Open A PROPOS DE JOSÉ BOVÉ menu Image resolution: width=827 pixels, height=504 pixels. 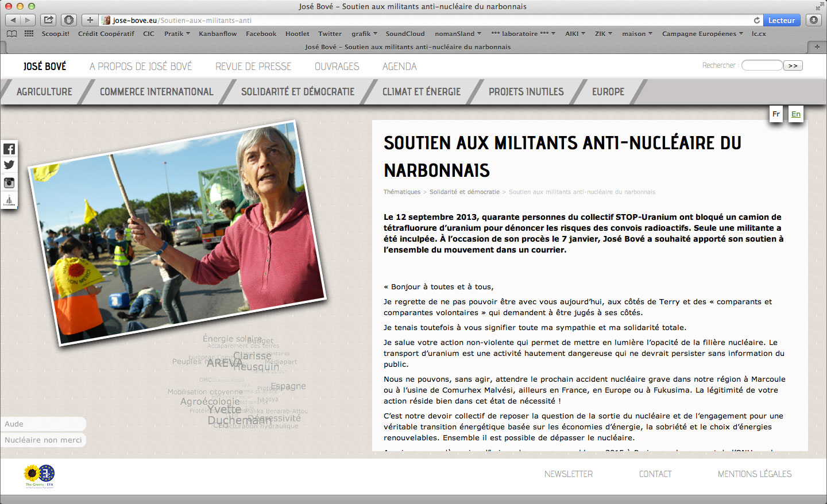coord(141,67)
